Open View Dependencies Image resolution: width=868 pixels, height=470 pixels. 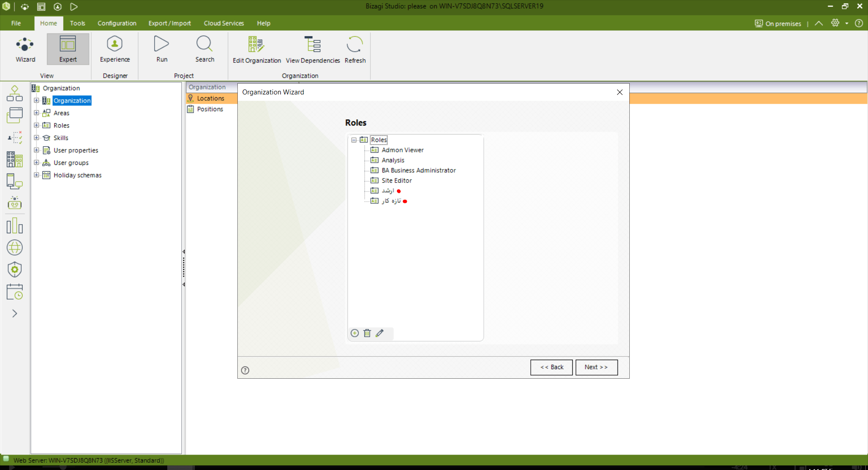pos(313,50)
